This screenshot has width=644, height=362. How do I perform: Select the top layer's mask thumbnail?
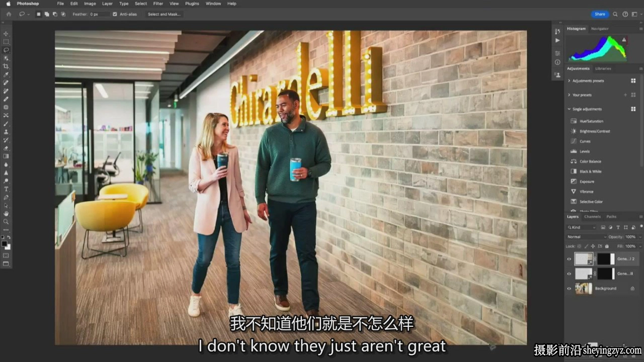pos(606,259)
